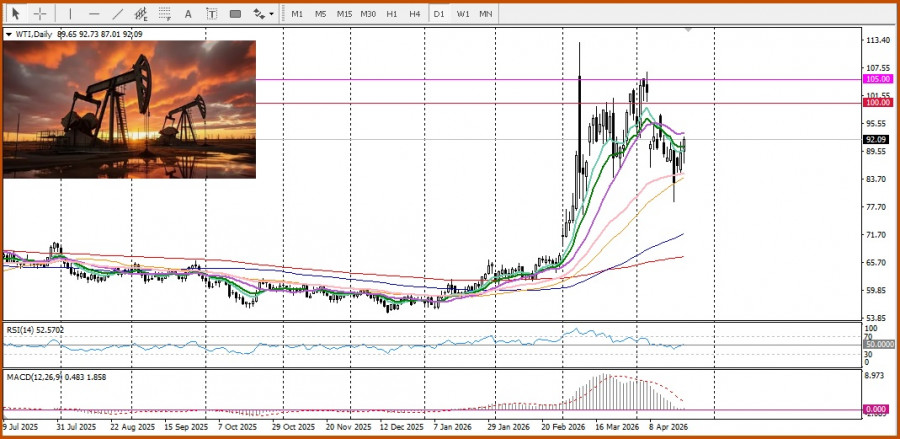Viewport: 900px width, 439px height.
Task: Select the M30 timeframe tab
Action: [x=368, y=14]
